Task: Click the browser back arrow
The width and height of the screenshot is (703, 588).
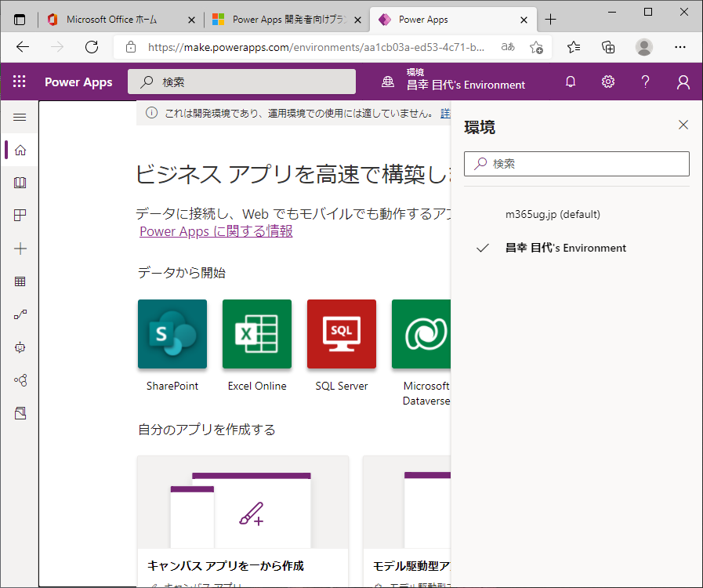Action: [x=23, y=46]
